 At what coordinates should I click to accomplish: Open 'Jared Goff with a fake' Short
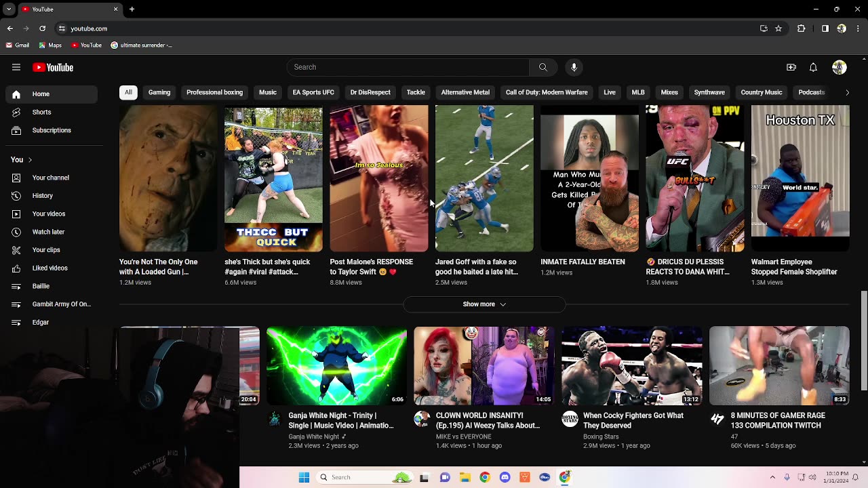coord(484,178)
